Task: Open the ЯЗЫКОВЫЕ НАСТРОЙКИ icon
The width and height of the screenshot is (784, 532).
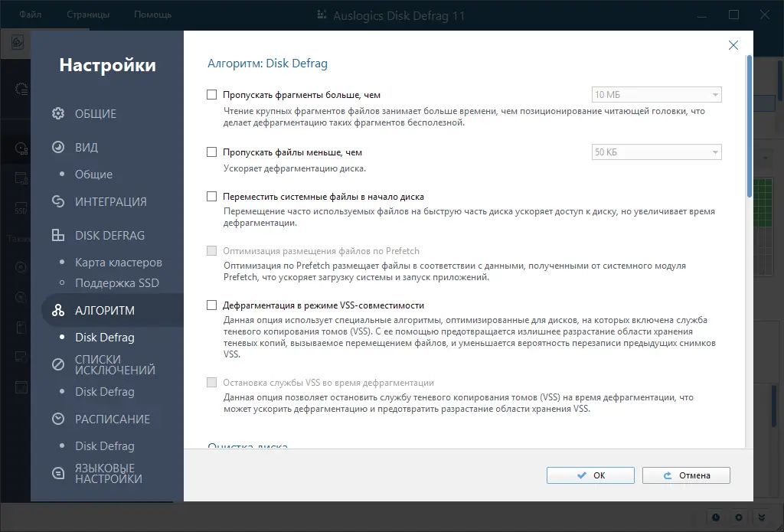Action: click(x=58, y=473)
